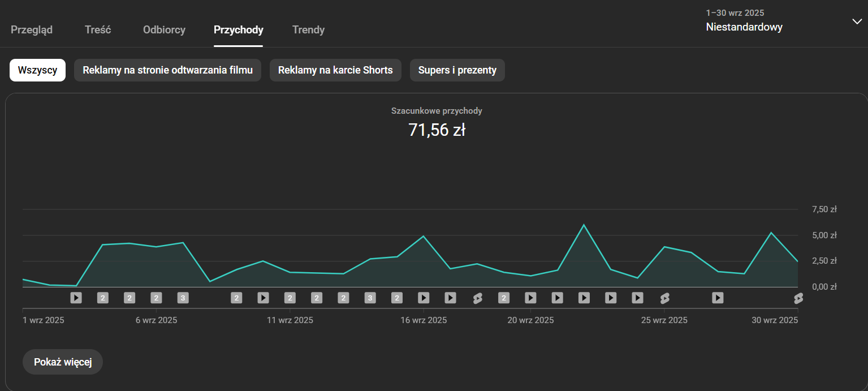Click the Shorts icon marker at 25 wrz 2025
Viewport: 868px width, 391px height.
click(x=664, y=298)
